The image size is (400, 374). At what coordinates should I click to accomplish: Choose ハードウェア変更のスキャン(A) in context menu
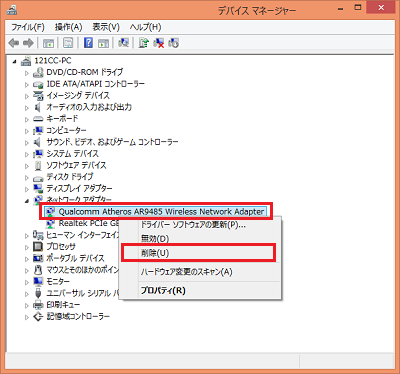click(200, 272)
